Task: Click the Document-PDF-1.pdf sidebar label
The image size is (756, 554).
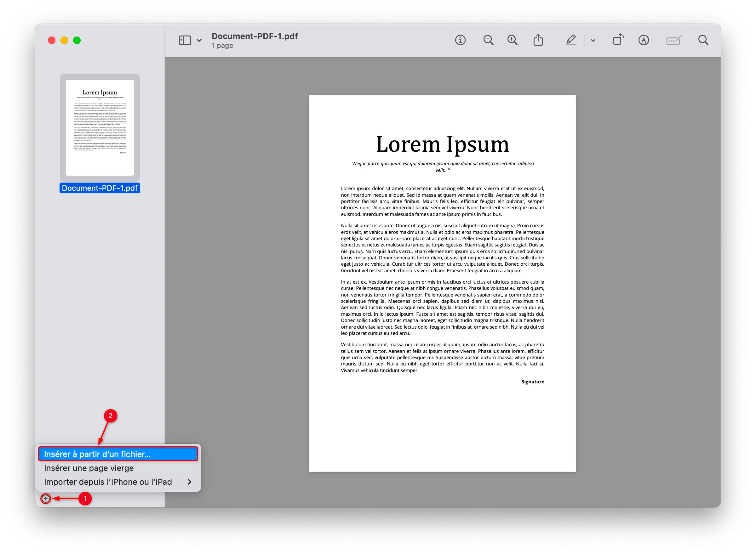Action: coord(100,188)
